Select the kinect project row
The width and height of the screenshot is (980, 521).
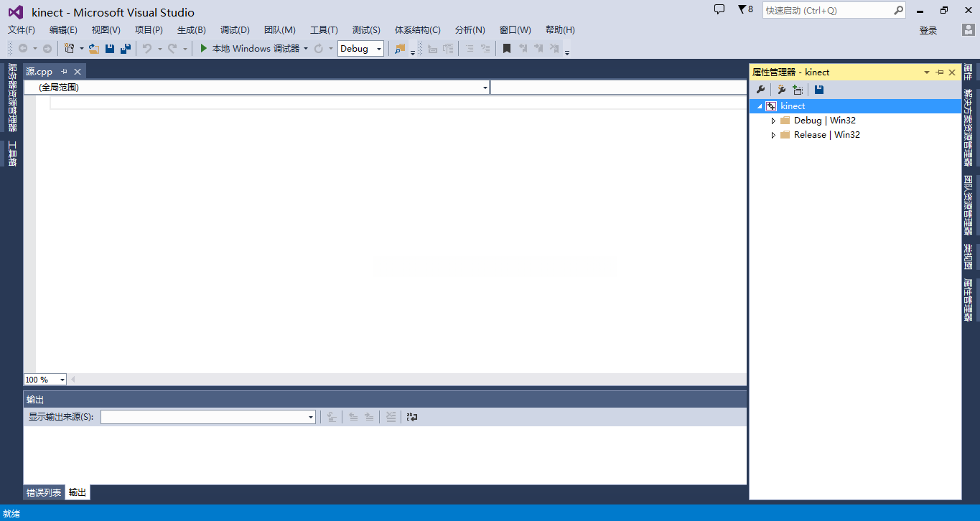[x=855, y=106]
